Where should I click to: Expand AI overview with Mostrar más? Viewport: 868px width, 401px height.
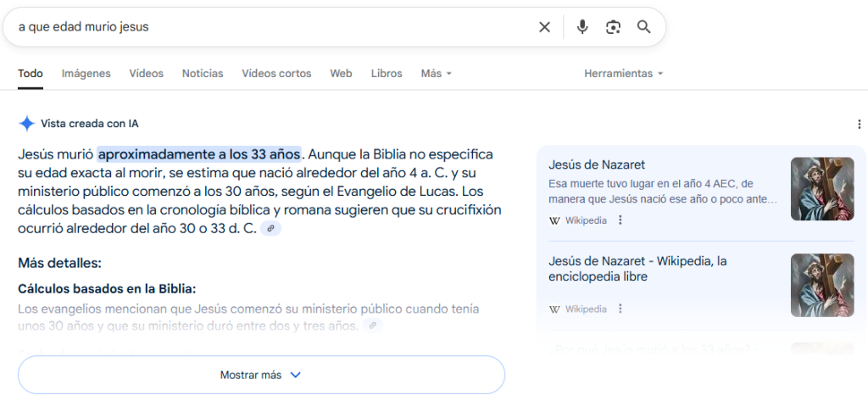261,375
